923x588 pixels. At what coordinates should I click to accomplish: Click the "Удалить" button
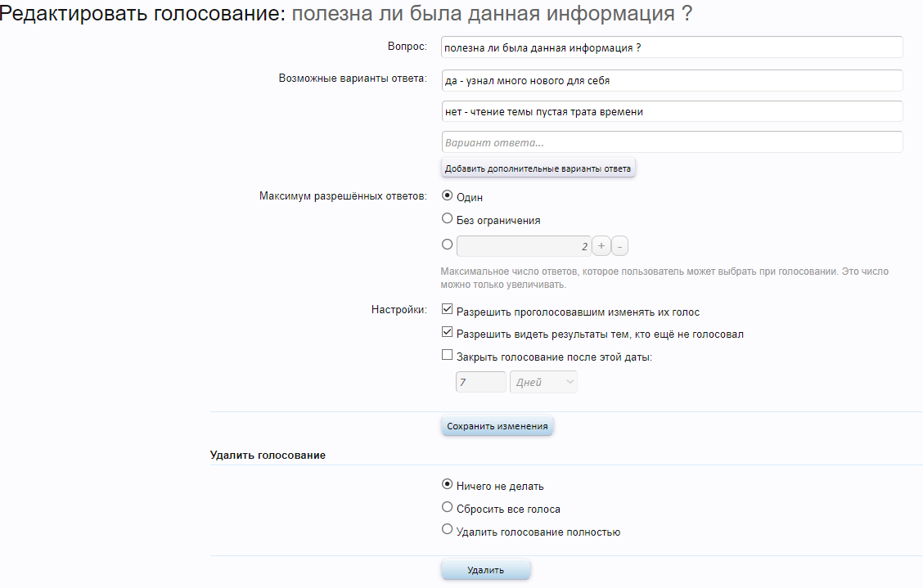[485, 569]
